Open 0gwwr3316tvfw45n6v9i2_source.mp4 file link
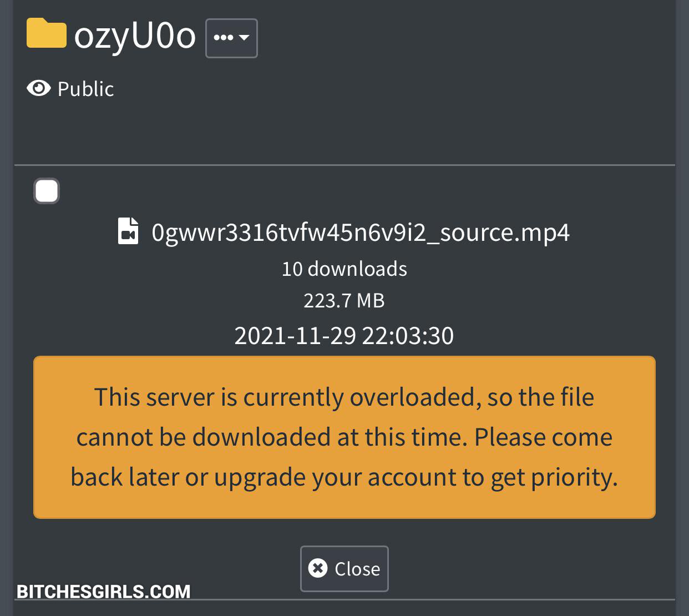The image size is (689, 616). (361, 232)
